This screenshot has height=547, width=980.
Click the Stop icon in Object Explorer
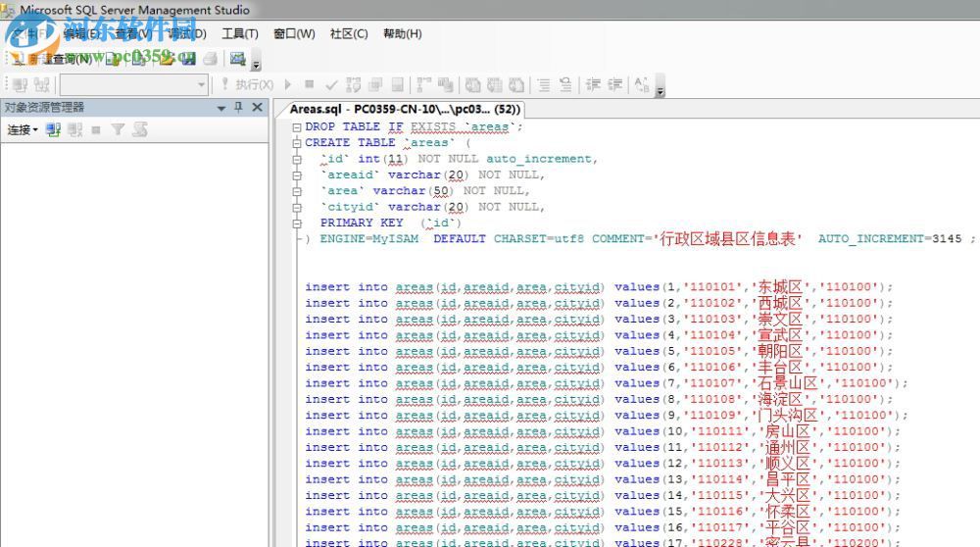pos(96,130)
